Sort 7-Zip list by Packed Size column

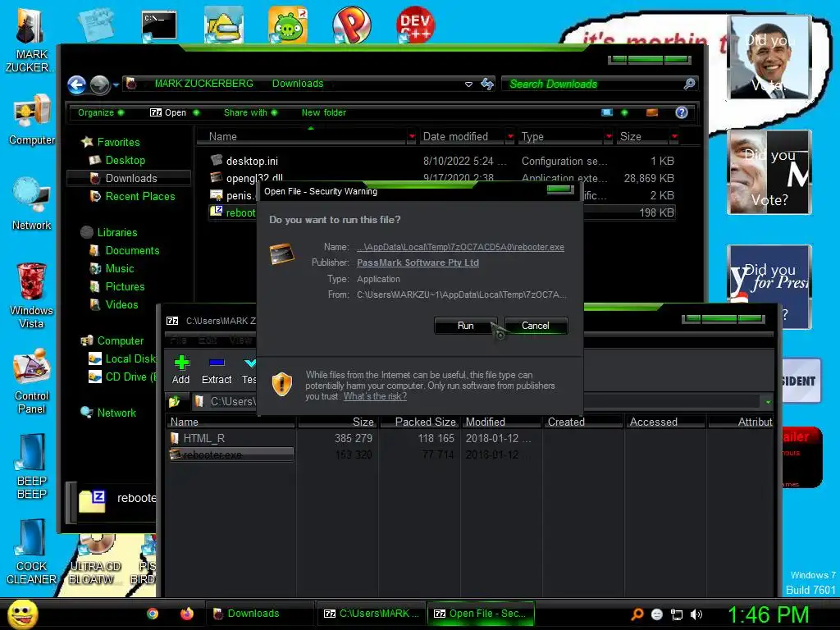pos(420,422)
